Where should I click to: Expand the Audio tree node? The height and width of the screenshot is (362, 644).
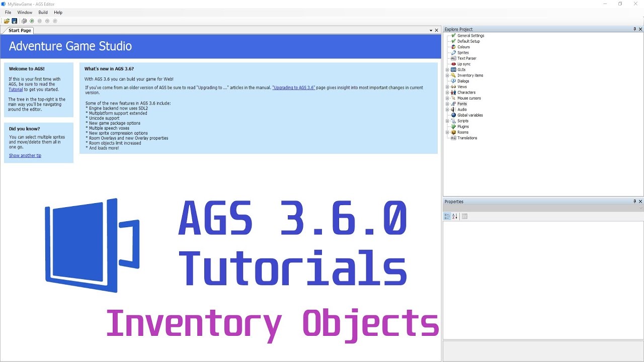coord(447,110)
